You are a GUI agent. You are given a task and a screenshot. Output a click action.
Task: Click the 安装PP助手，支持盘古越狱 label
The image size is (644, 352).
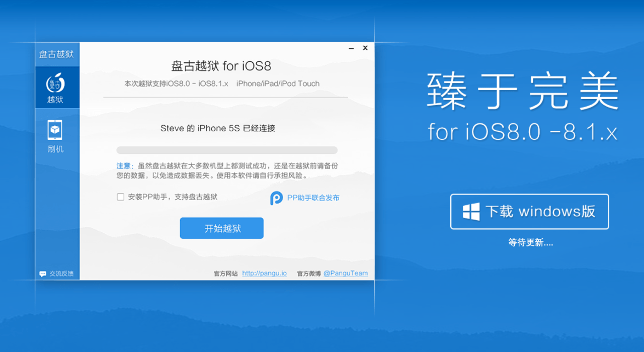click(173, 197)
